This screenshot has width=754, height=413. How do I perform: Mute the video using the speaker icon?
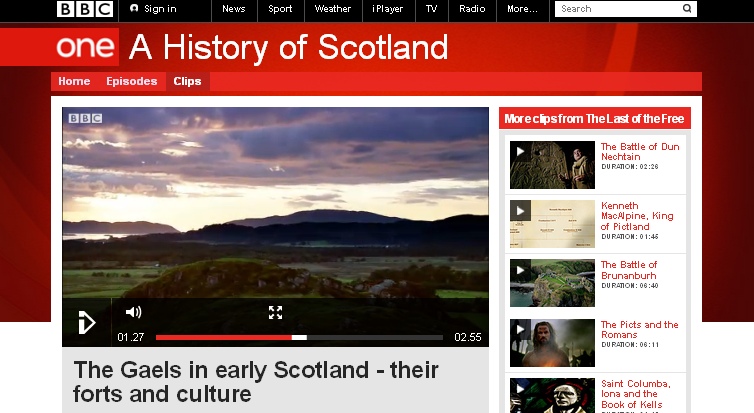[x=133, y=312]
